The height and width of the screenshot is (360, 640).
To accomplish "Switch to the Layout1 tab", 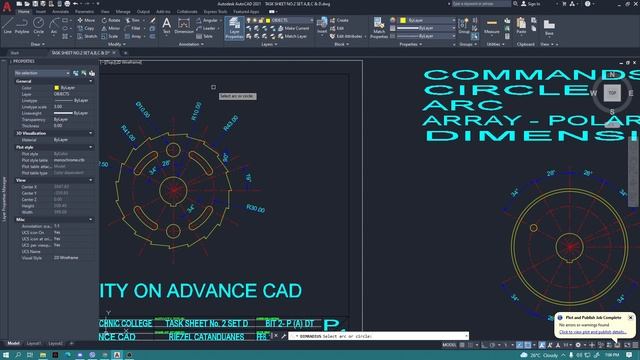I will 34,344.
